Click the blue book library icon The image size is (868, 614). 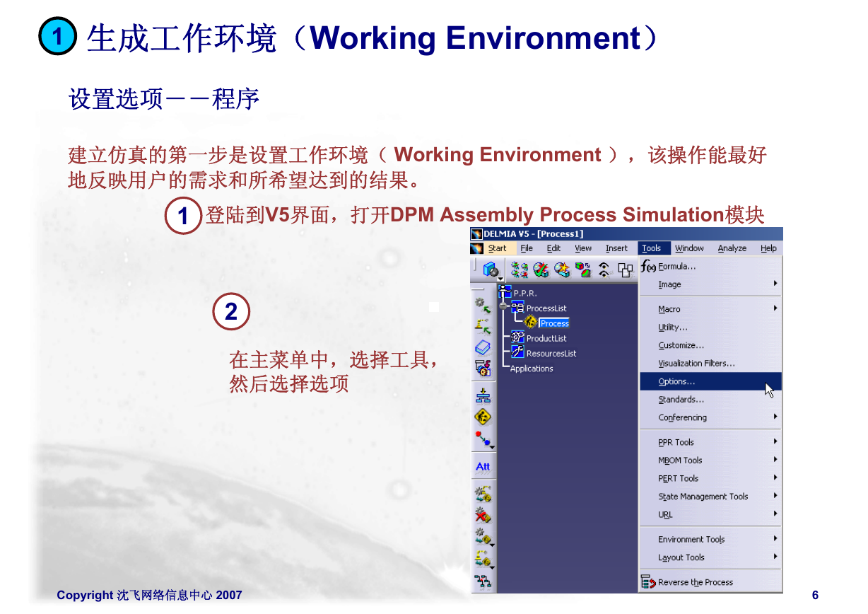[x=483, y=347]
